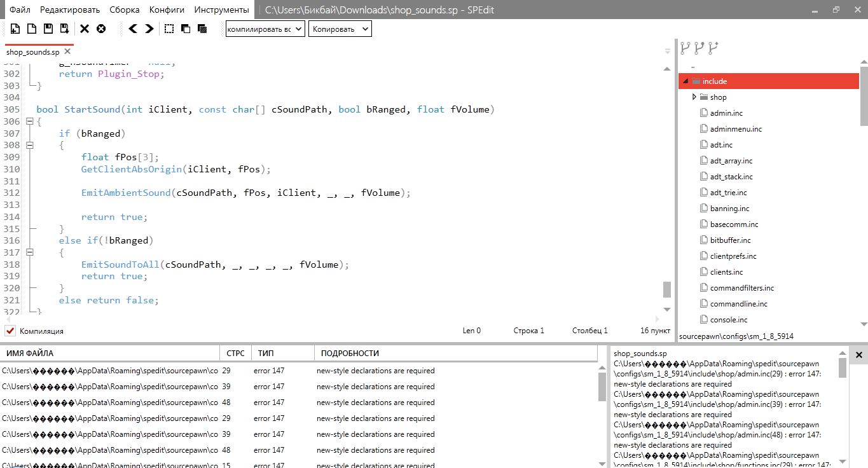Open the Инструменты menu
The width and height of the screenshot is (868, 468).
[221, 10]
